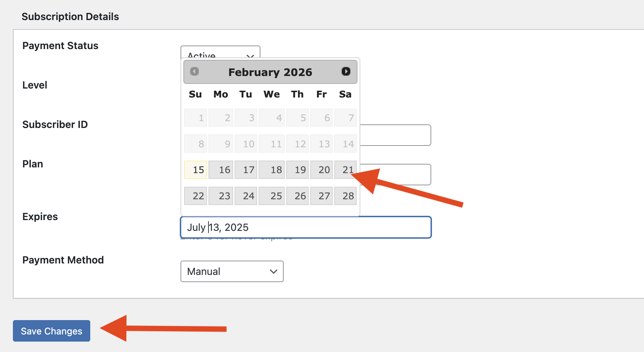Go to next month in calendar
The image size is (644, 352).
pos(346,71)
